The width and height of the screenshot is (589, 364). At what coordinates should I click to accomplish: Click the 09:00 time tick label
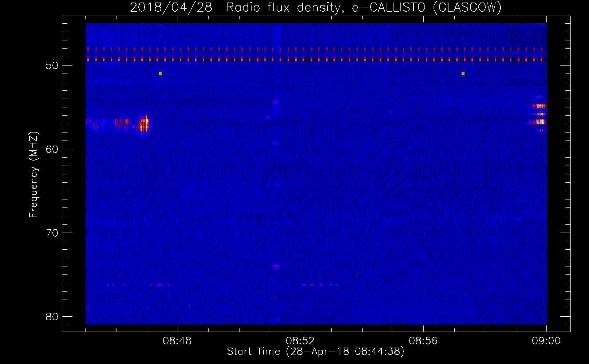546,341
